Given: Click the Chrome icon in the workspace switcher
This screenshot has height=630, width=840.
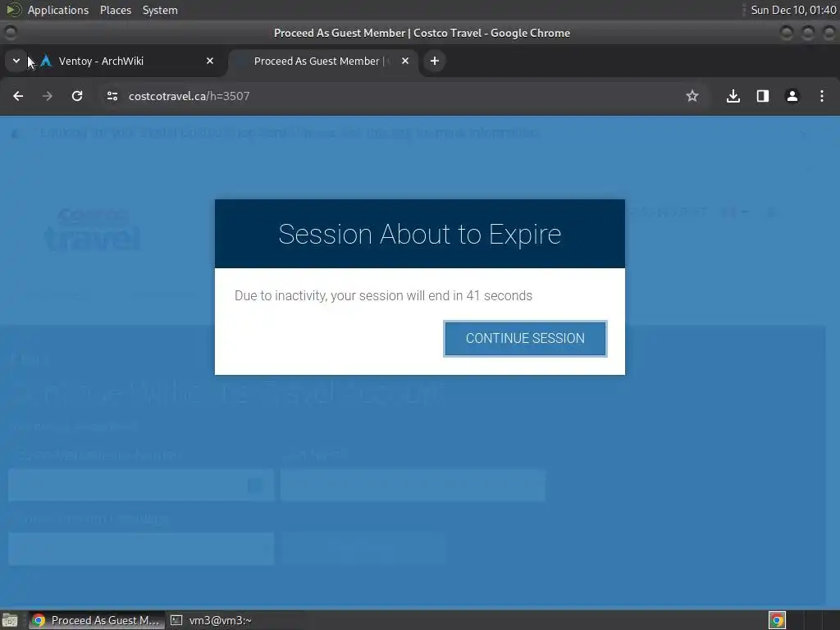Looking at the screenshot, I should point(777,620).
